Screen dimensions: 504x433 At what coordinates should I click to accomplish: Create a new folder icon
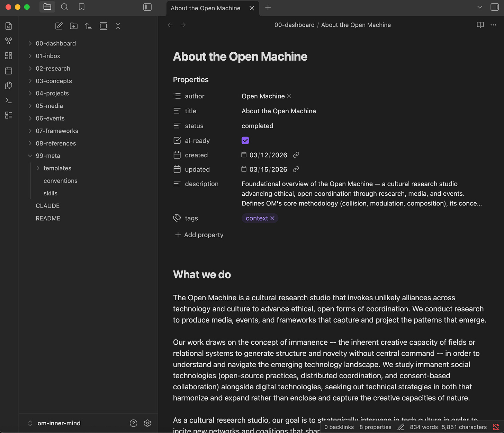point(74,26)
